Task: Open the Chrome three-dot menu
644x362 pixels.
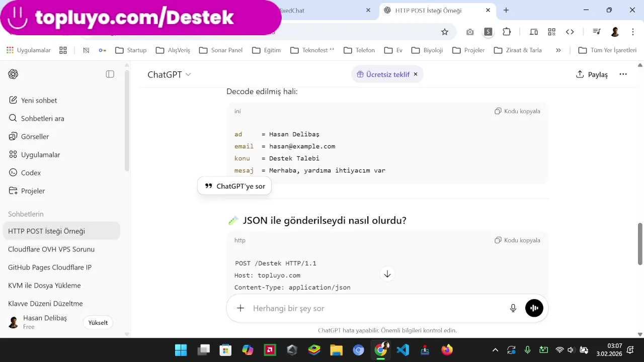Action: (633, 32)
